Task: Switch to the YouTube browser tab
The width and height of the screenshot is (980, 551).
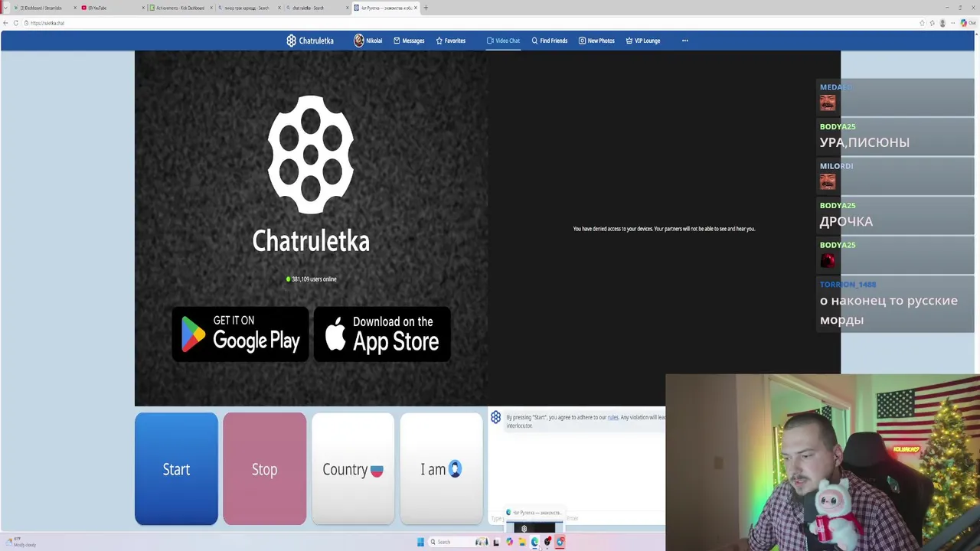Action: coord(111,8)
